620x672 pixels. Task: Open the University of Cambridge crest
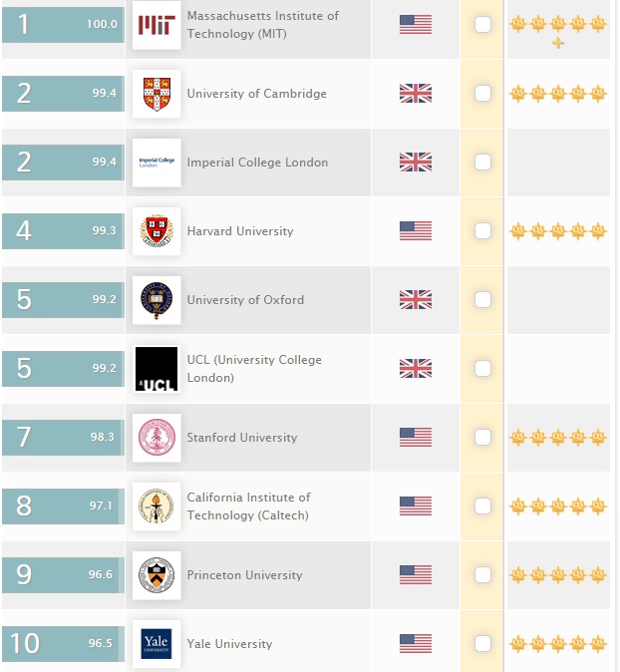pos(156,94)
